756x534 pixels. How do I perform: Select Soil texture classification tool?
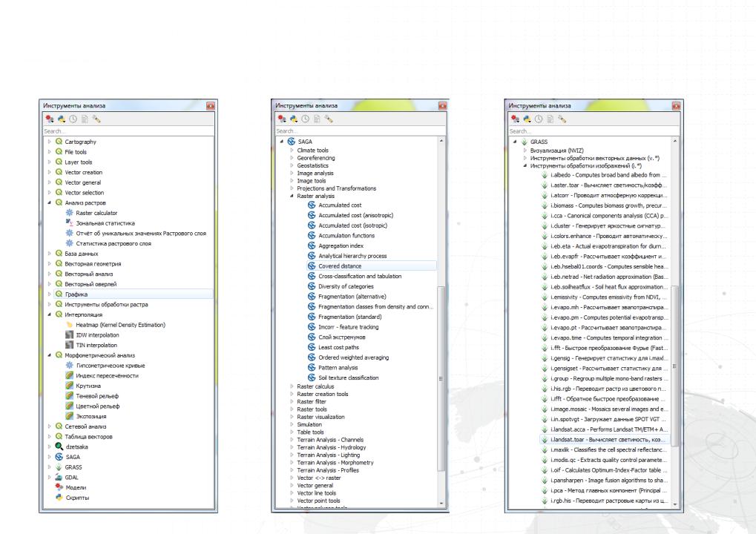click(349, 378)
